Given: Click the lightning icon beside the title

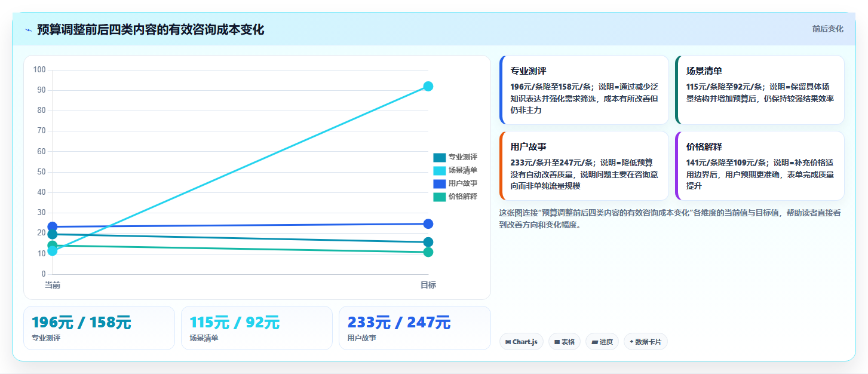Looking at the screenshot, I should point(28,30).
